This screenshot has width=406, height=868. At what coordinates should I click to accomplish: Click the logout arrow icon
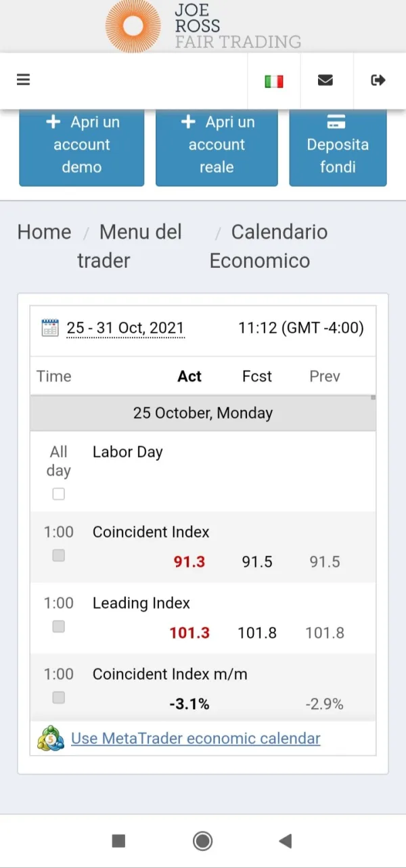click(x=378, y=81)
